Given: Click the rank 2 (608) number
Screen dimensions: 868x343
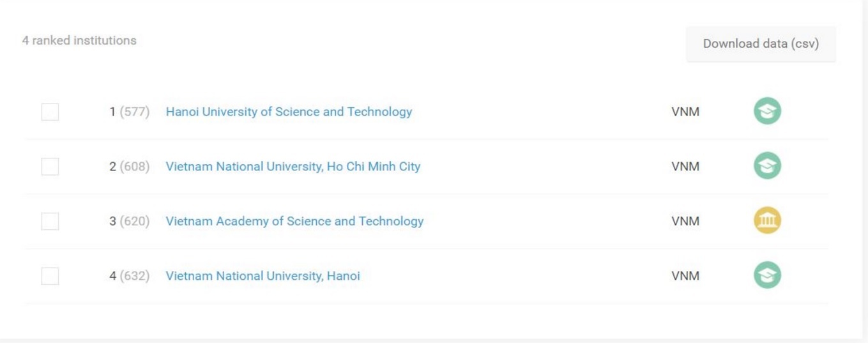Looking at the screenshot, I should click(x=129, y=167).
